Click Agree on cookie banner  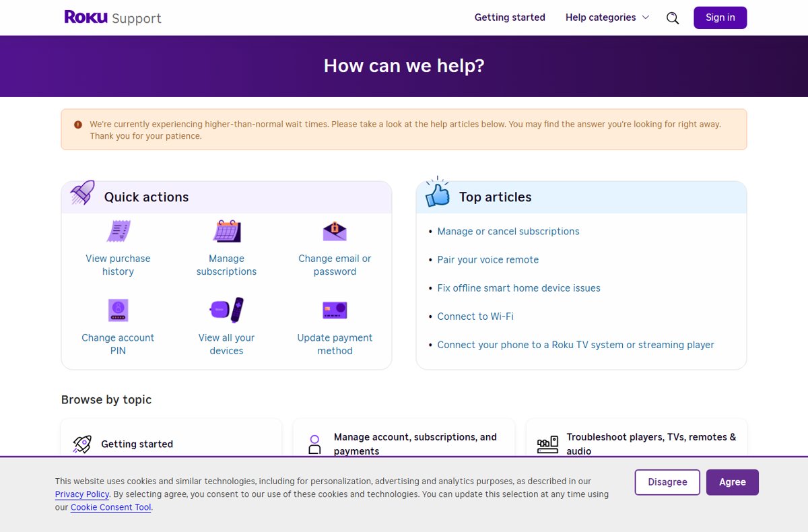[733, 482]
